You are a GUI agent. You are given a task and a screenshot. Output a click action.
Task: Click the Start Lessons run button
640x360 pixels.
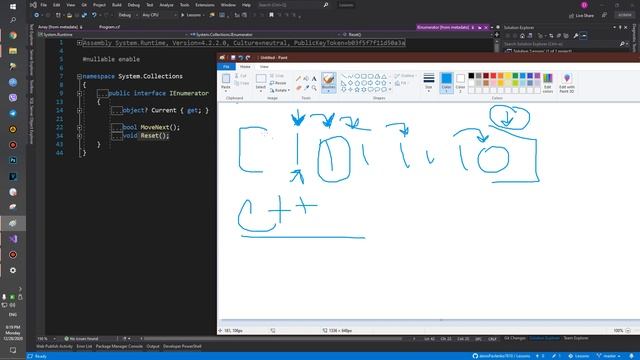coord(192,15)
